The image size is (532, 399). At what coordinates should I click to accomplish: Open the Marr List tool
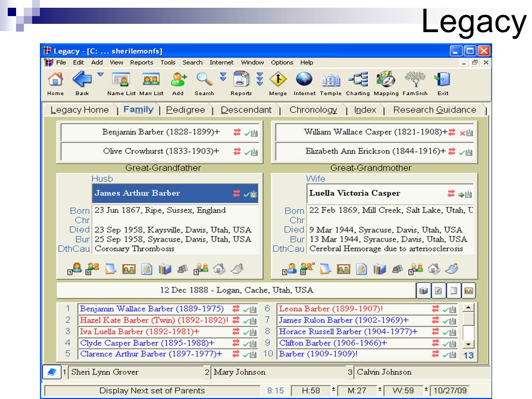pyautogui.click(x=151, y=79)
